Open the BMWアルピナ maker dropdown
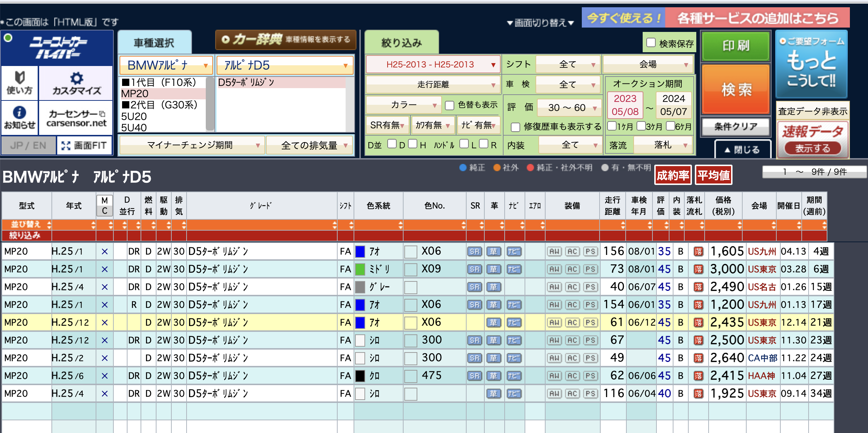Image resolution: width=868 pixels, height=433 pixels. click(x=166, y=65)
